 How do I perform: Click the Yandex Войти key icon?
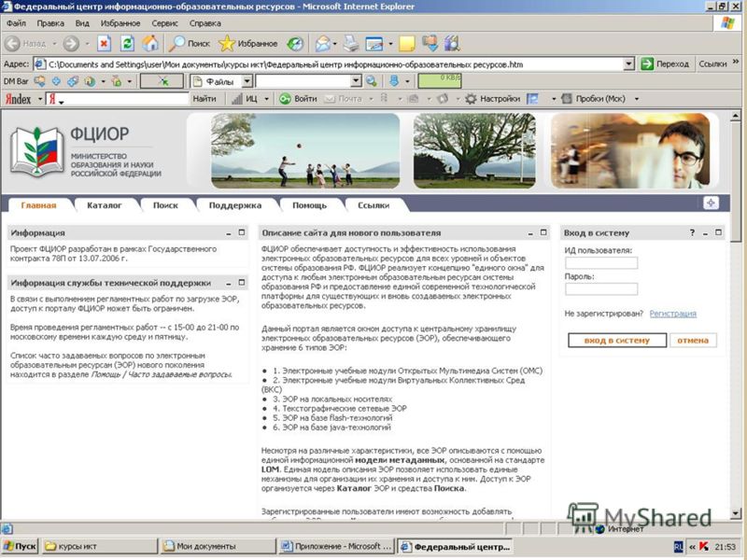coord(285,99)
